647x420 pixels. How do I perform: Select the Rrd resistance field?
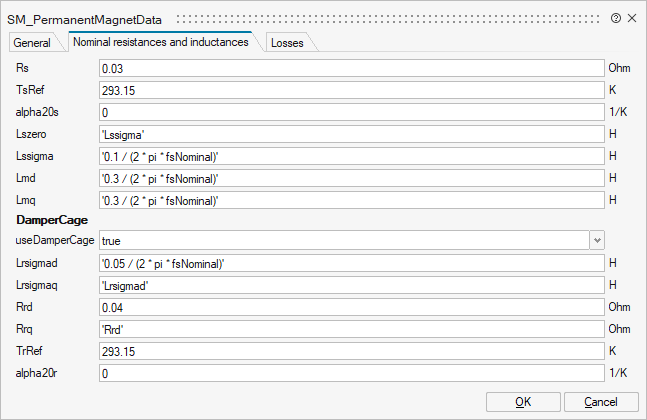(352, 307)
